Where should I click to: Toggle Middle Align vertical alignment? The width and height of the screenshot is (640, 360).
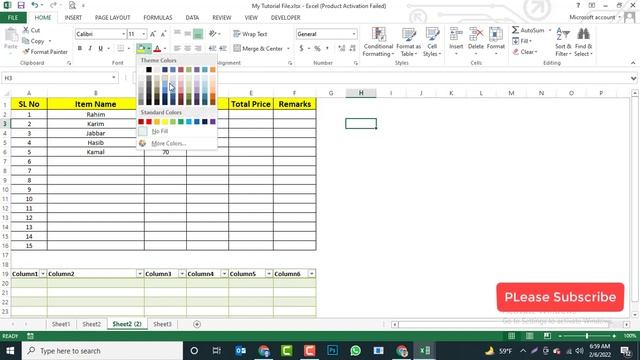[x=187, y=34]
